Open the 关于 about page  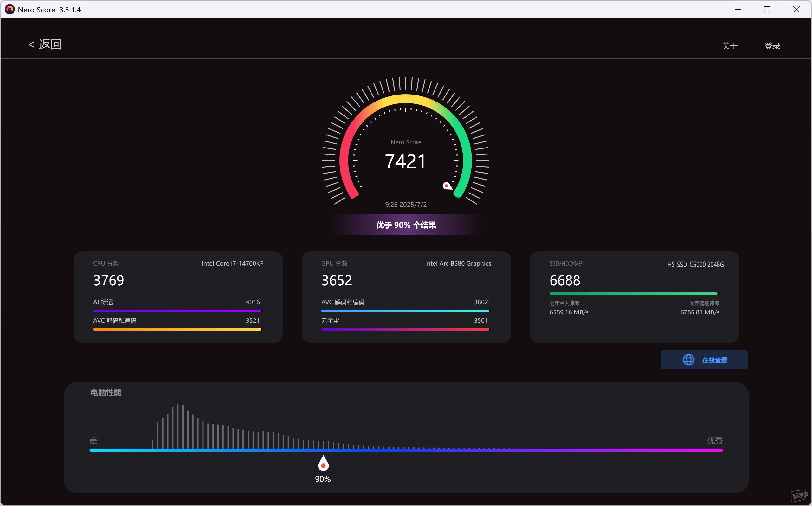coord(729,46)
